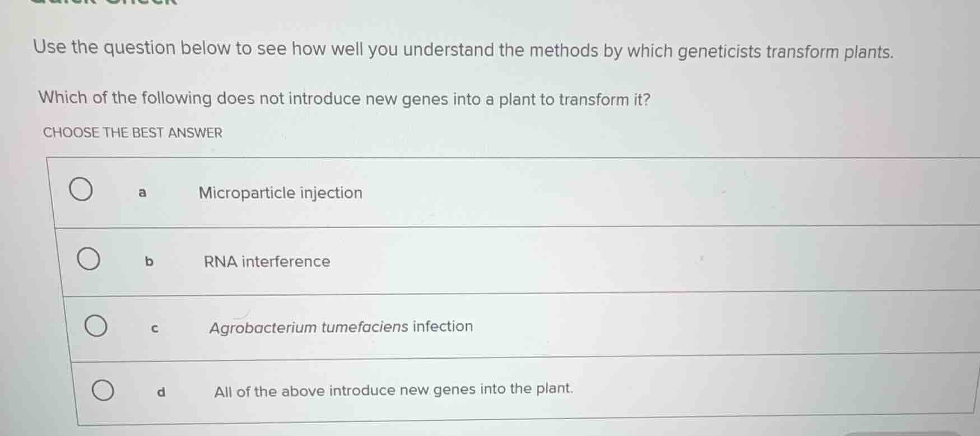Click the letter b option marker

(x=149, y=261)
